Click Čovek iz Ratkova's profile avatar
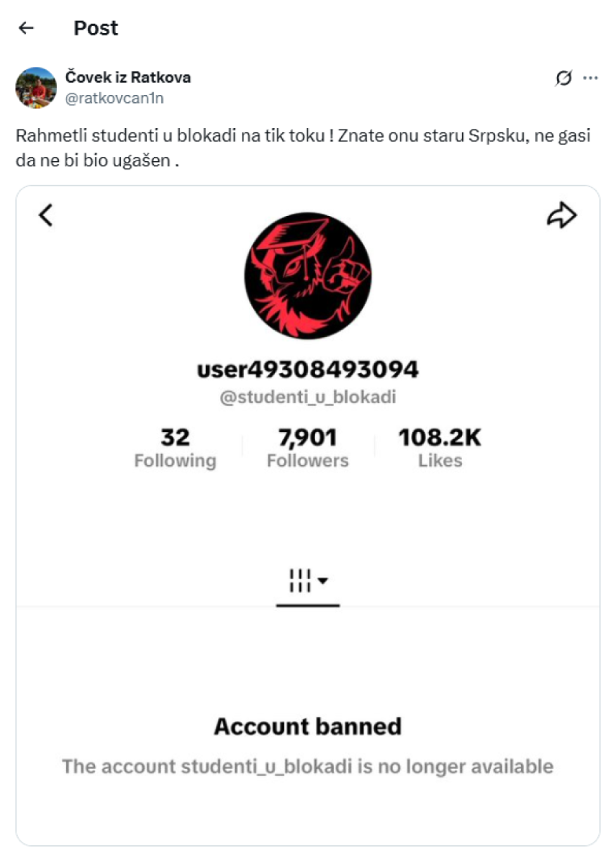Viewport: 616px width, 864px height. 36,88
